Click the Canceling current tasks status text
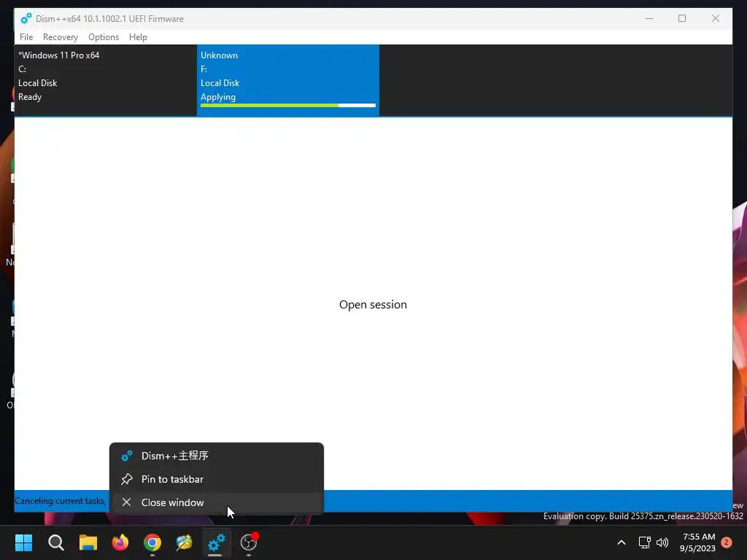Screen dimensions: 747x560 pos(60,501)
